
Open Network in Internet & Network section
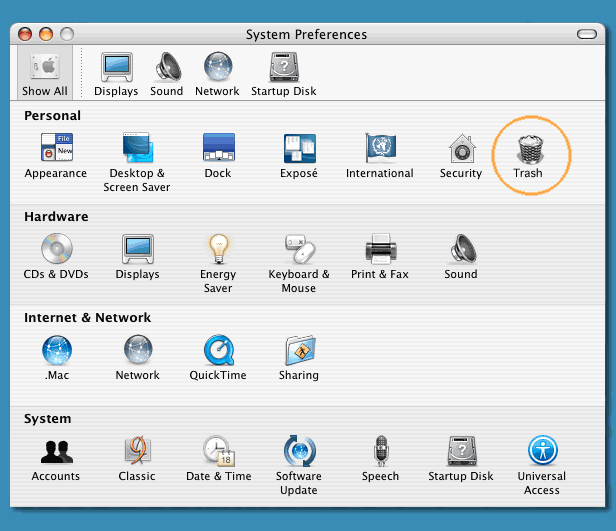coord(138,358)
